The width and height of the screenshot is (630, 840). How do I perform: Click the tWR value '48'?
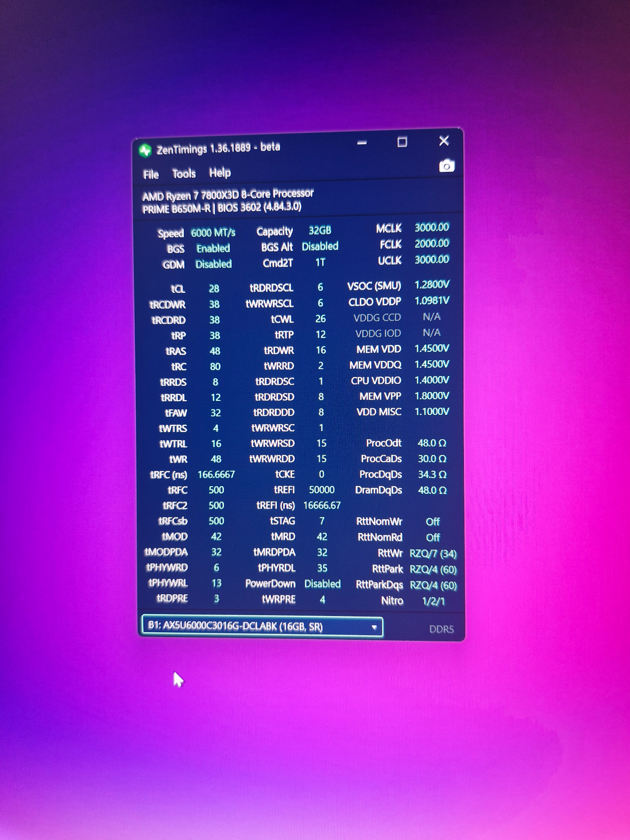coord(216,459)
